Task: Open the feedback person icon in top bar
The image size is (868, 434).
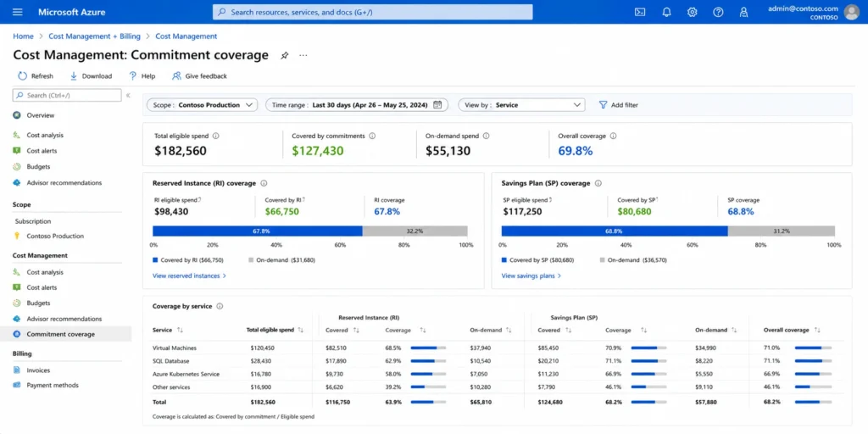Action: click(x=744, y=12)
